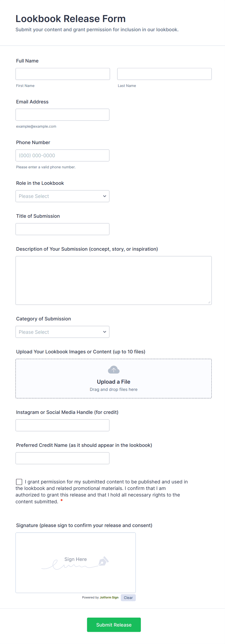
Task: Click the Last Name input field
Action: click(x=164, y=74)
